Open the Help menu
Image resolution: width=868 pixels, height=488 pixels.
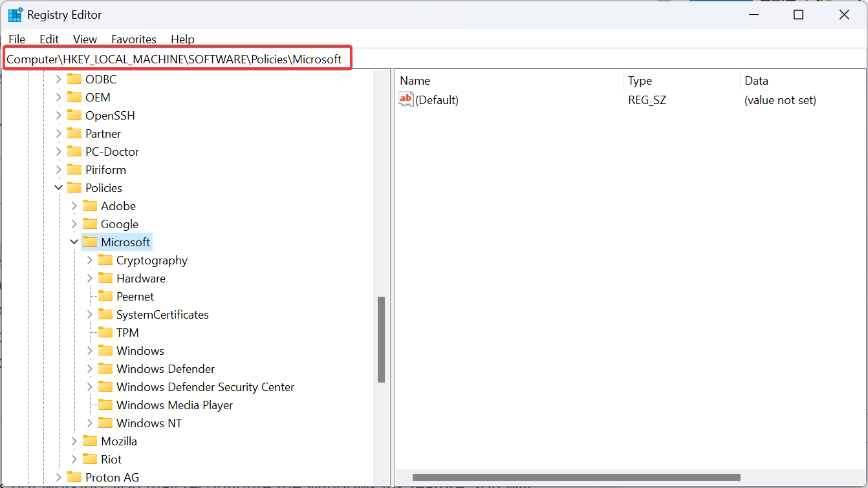pos(182,39)
